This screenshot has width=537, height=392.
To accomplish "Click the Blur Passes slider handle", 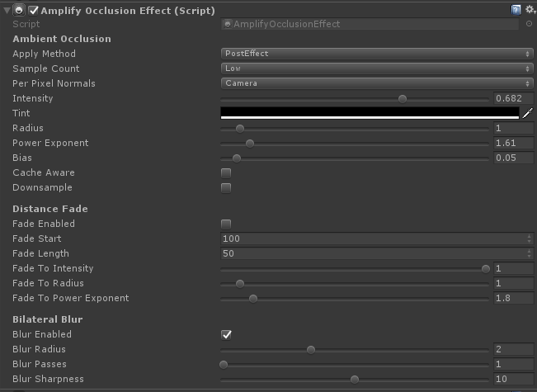I will tap(224, 365).
